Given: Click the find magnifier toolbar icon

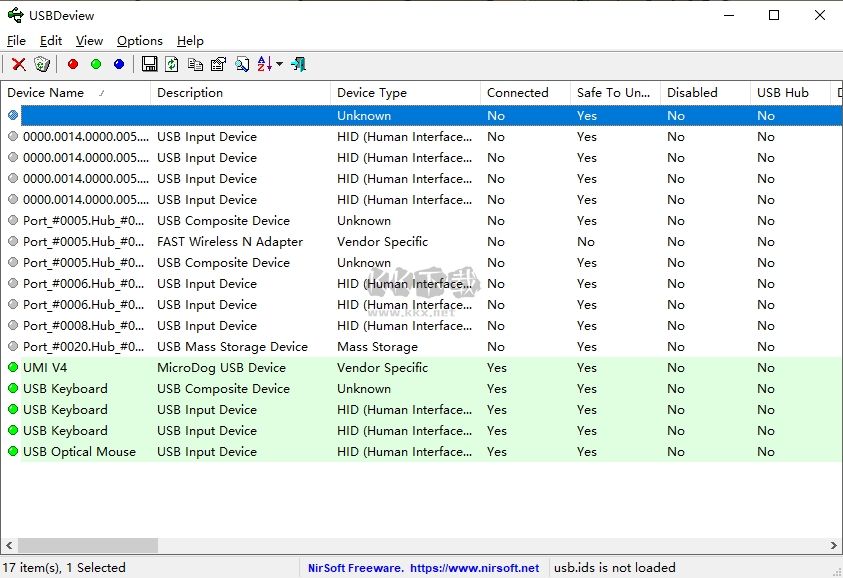Looking at the screenshot, I should click(x=242, y=64).
